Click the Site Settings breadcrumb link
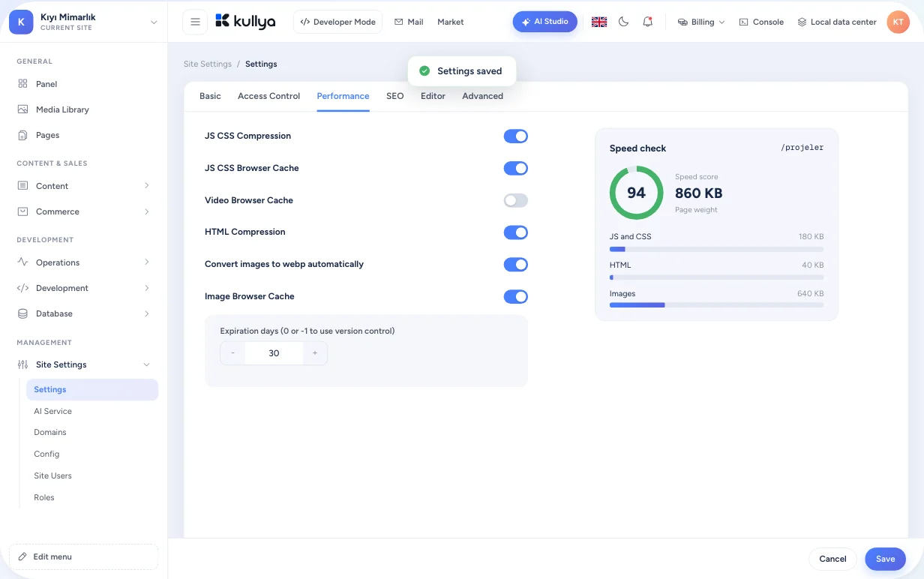 coord(208,64)
